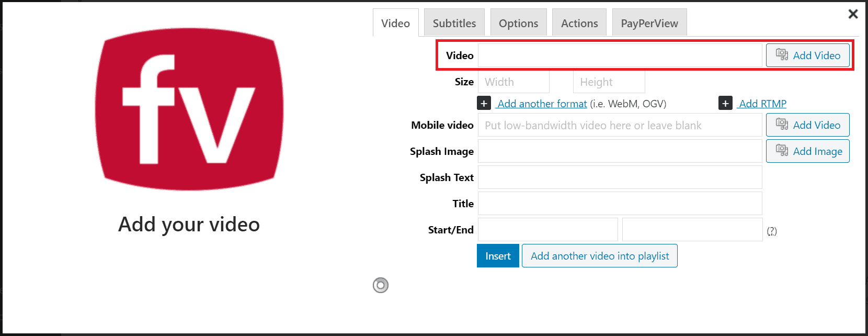
Task: Click plus icon beside Add another format
Action: (x=484, y=103)
